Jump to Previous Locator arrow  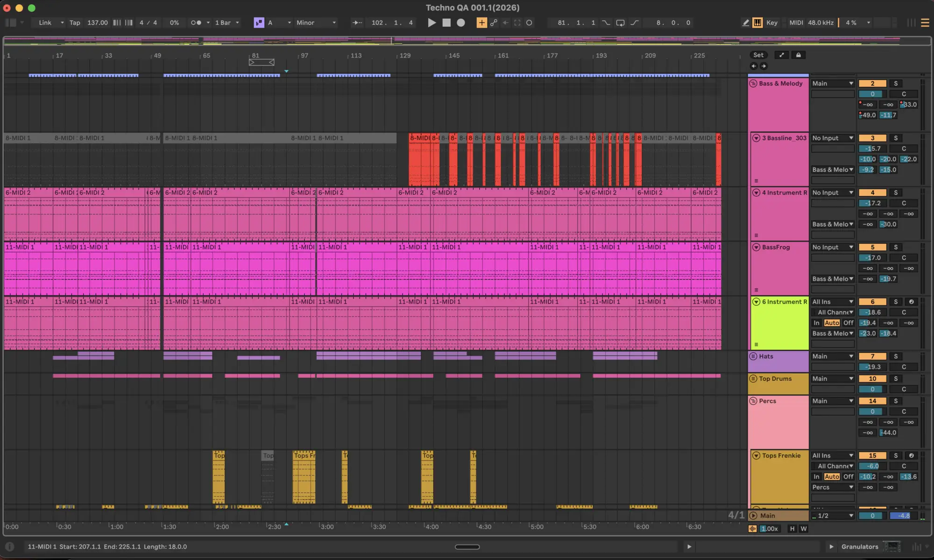point(754,66)
